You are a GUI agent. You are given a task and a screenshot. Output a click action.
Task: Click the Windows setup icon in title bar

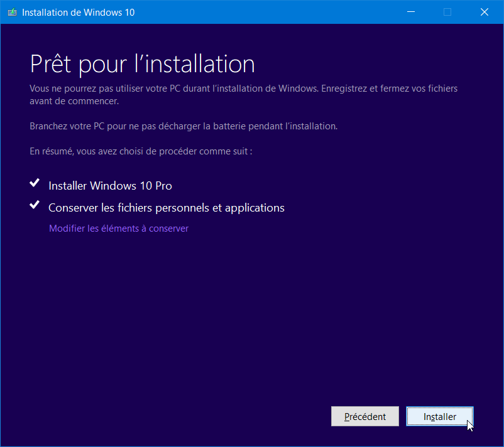pos(12,12)
